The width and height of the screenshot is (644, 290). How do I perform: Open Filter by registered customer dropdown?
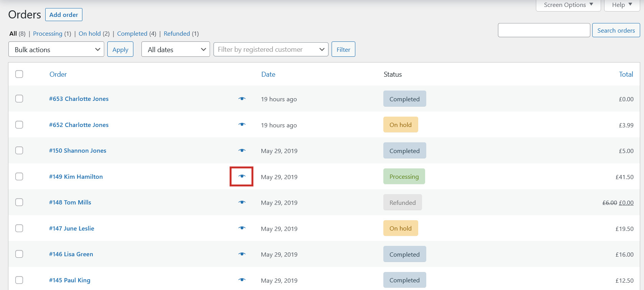[x=271, y=49]
